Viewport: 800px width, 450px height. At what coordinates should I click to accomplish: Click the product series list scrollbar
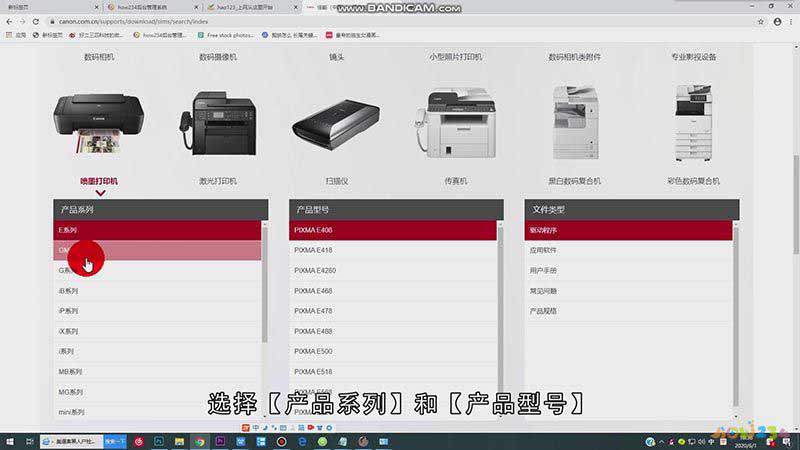coord(265,290)
